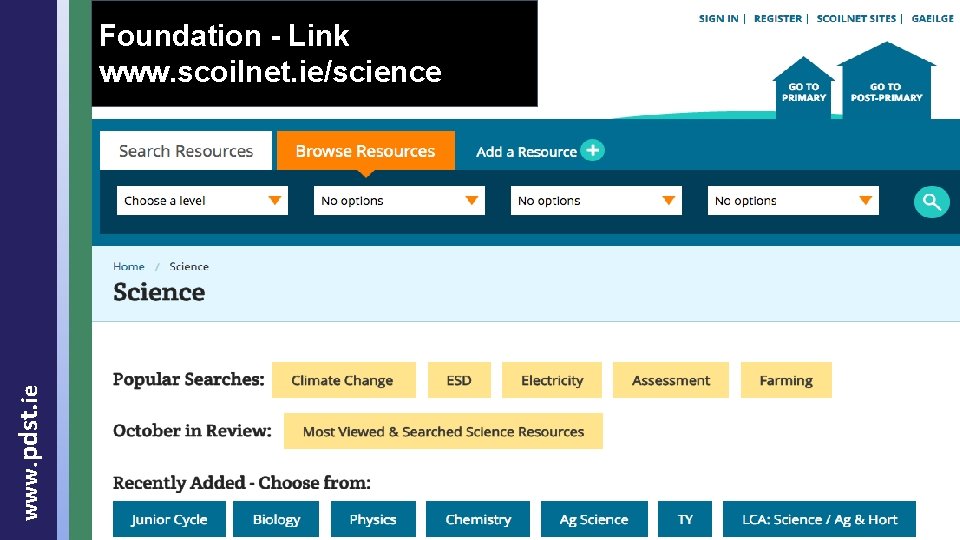This screenshot has height=540, width=960.
Task: Click the Science page heading
Action: [x=159, y=292]
